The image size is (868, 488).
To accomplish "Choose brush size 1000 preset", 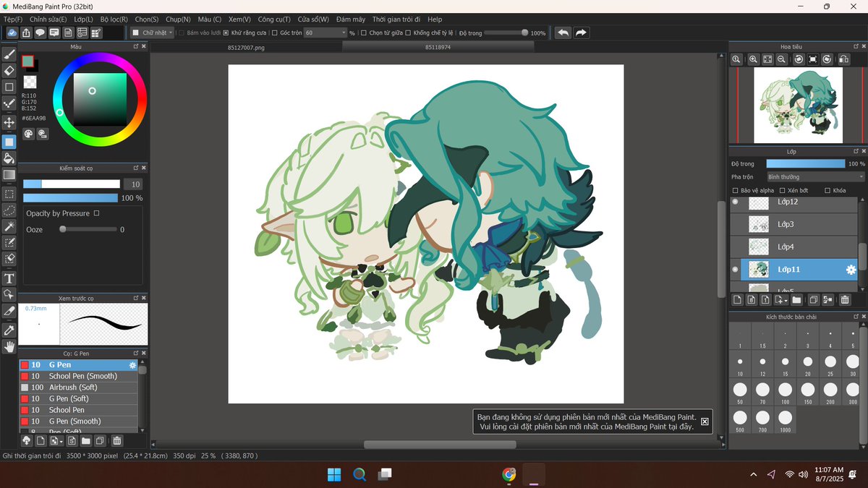I will [785, 419].
